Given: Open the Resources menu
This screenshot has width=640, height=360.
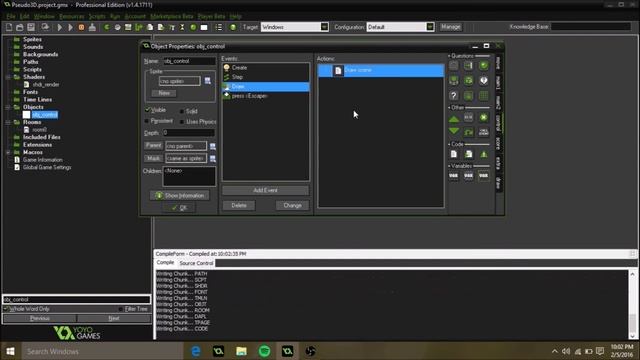Looking at the screenshot, I should click(x=72, y=16).
